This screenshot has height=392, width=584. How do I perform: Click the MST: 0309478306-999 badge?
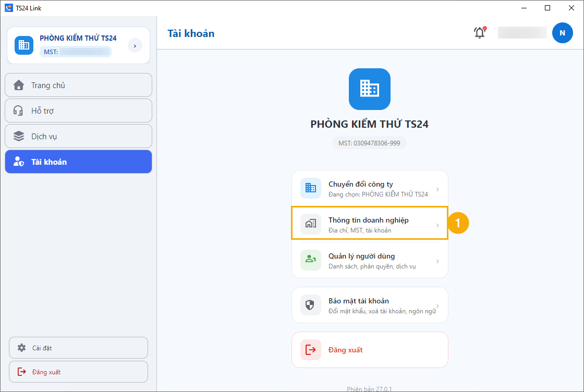pyautogui.click(x=369, y=143)
